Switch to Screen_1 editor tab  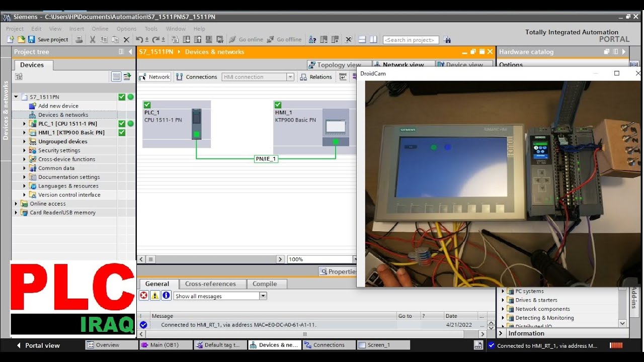click(383, 345)
